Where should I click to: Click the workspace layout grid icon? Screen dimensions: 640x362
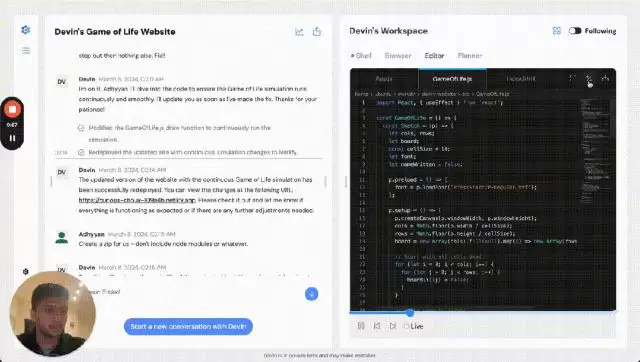point(557,31)
